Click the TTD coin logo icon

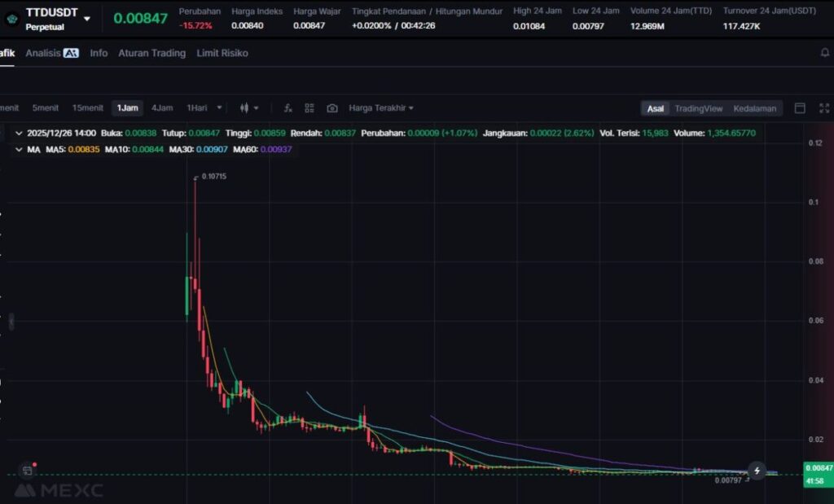11,19
